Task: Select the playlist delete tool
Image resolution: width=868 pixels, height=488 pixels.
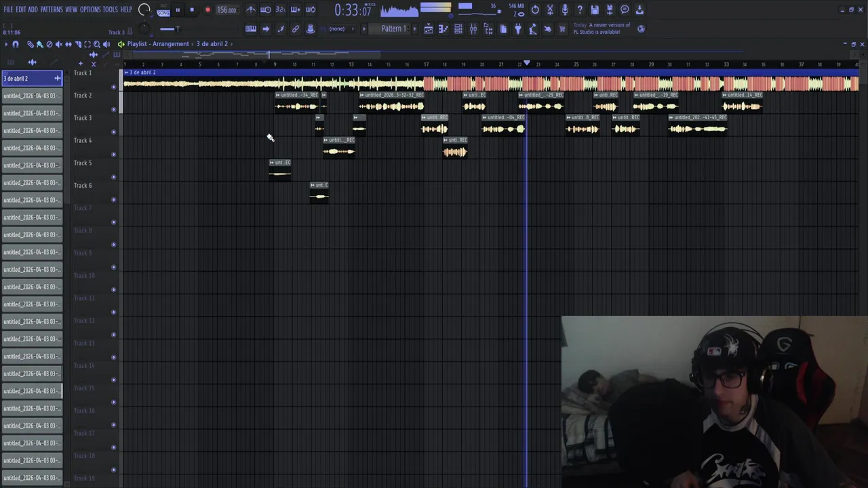Action: tap(50, 44)
